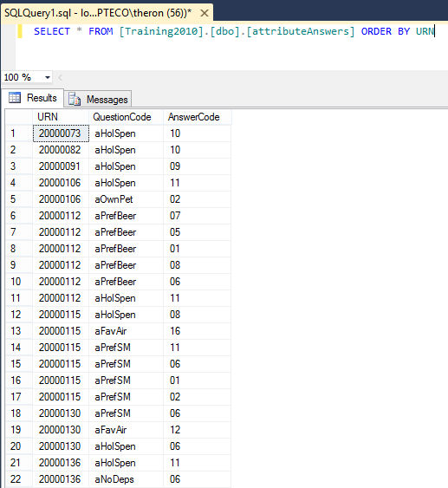The height and width of the screenshot is (488, 448).
Task: Close the SQLQuery1.sql tab
Action: 205,13
